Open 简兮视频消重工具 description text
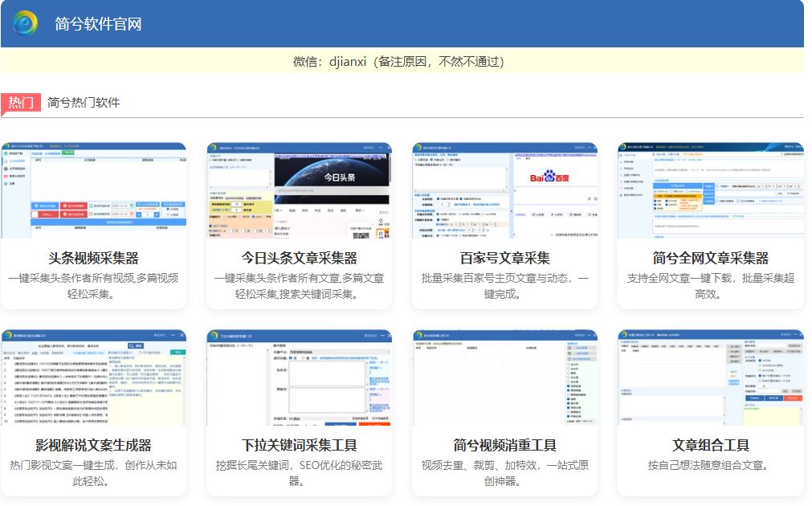Screen dimensions: 812x506 point(504,473)
